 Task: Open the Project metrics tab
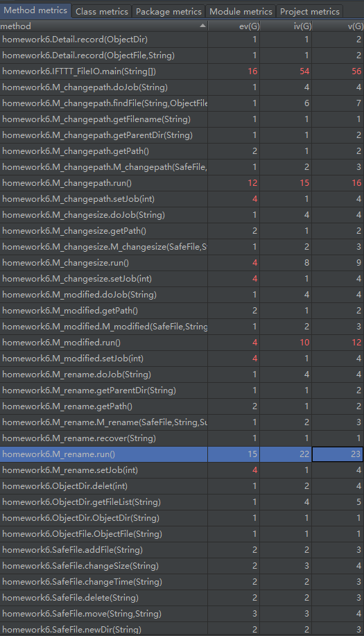310,11
